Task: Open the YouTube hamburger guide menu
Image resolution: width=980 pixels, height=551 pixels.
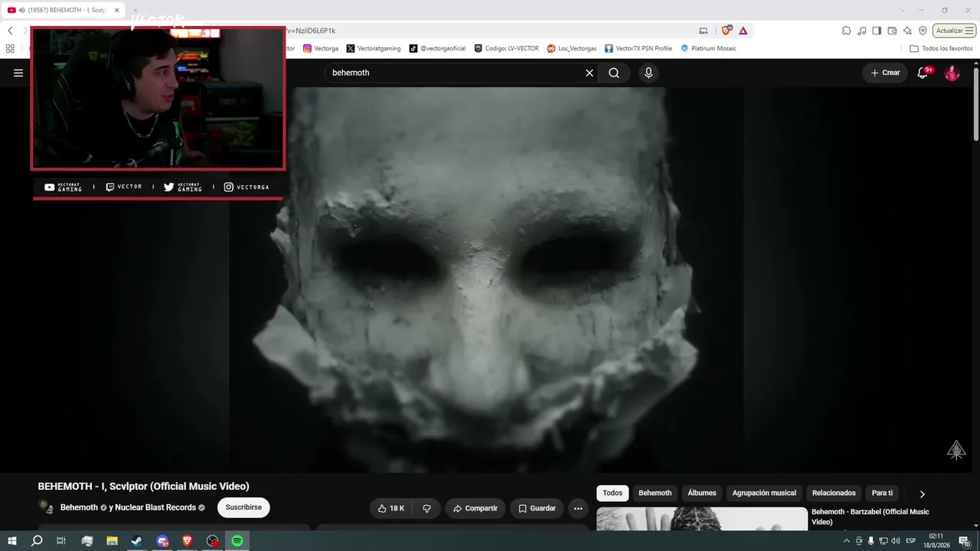Action: [x=18, y=73]
